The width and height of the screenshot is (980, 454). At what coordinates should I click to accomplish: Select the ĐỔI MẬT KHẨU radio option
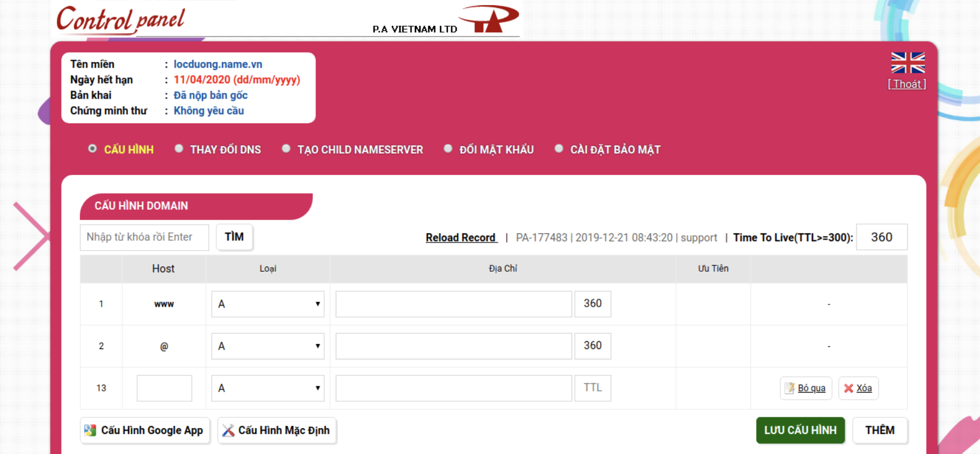(448, 148)
